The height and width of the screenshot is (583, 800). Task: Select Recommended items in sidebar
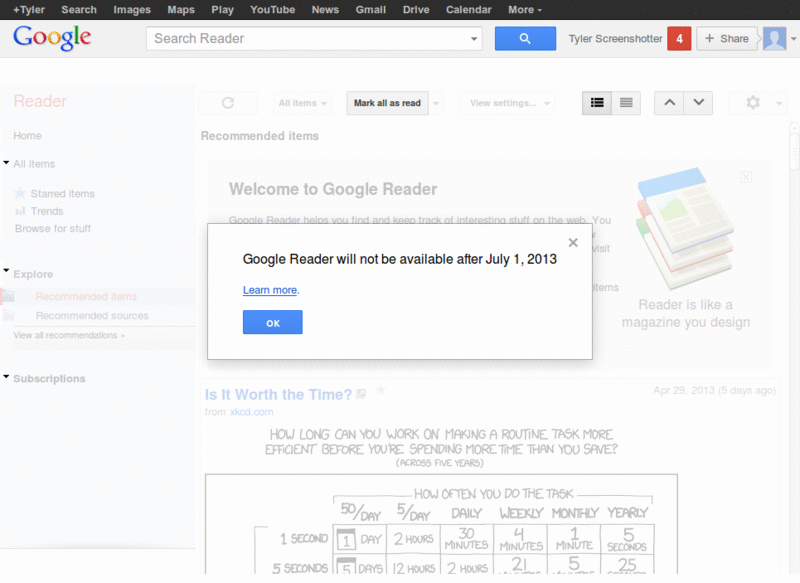[x=86, y=296]
